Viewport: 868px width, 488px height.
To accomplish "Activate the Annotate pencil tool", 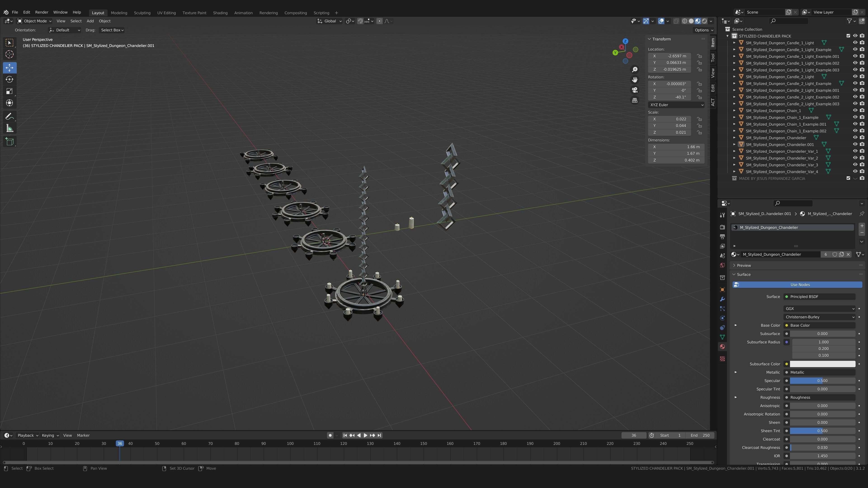I will 9,117.
